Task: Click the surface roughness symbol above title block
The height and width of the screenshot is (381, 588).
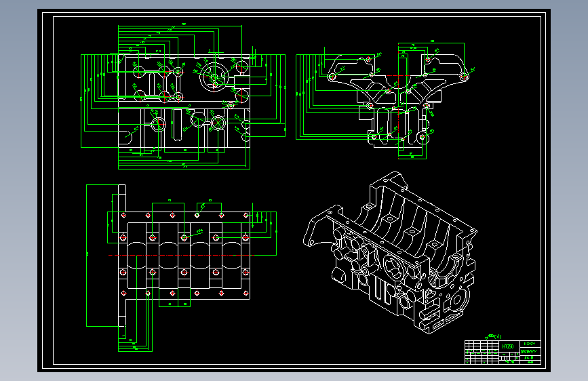Action: click(x=494, y=336)
